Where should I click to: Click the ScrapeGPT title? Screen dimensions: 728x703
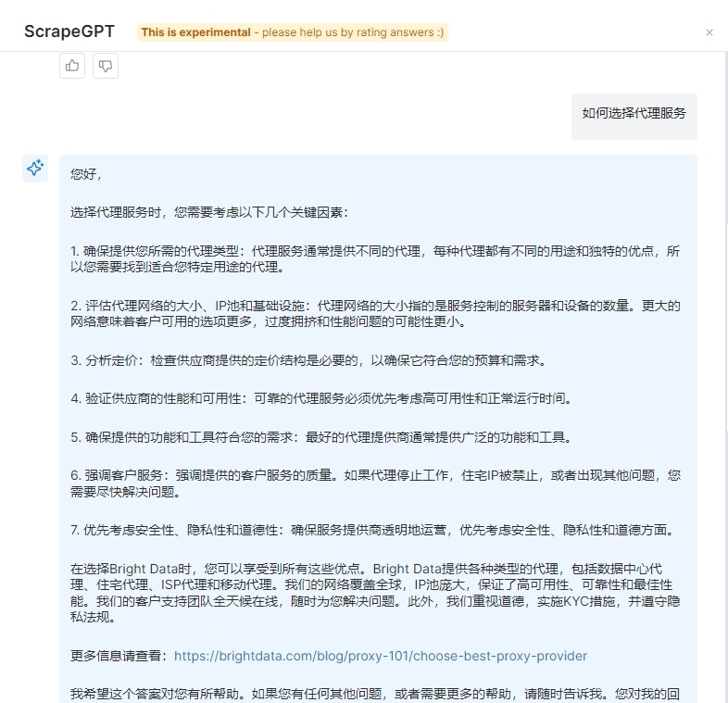(x=69, y=31)
